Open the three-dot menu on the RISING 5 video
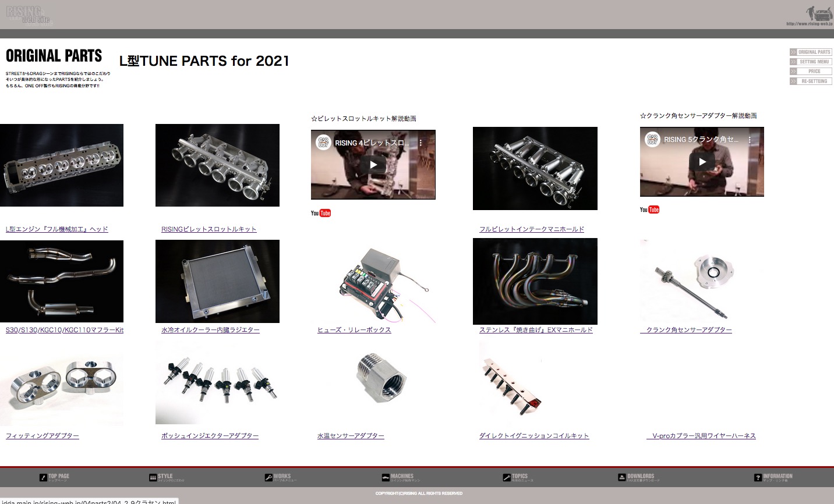Image resolution: width=834 pixels, height=504 pixels. pos(750,140)
